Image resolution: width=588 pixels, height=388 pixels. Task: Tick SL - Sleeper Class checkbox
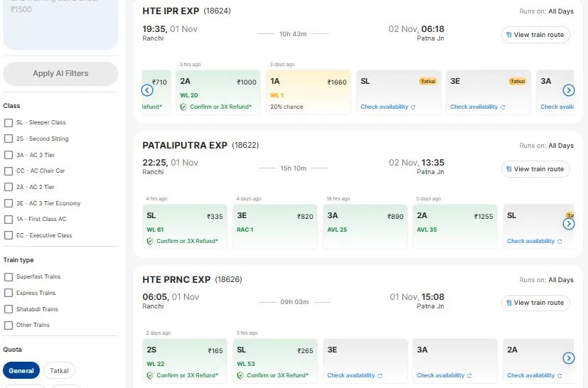click(9, 123)
